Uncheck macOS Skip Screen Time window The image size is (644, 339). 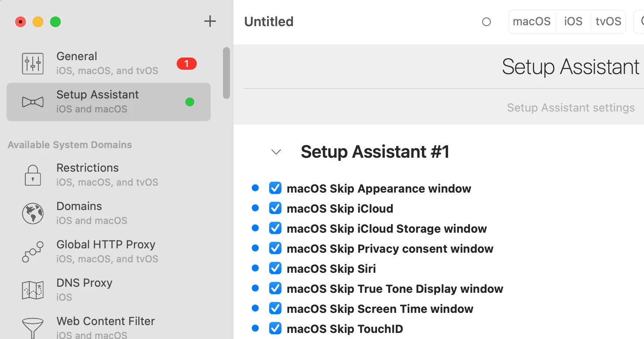[x=275, y=308]
